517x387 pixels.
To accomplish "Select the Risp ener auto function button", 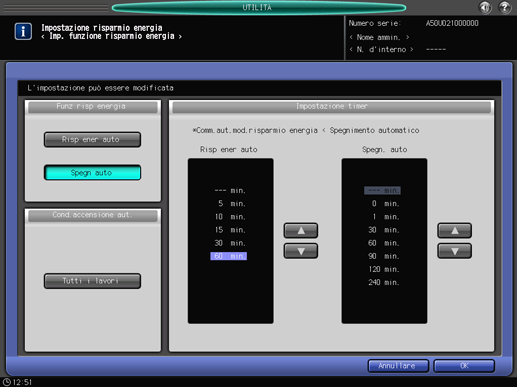I will click(x=92, y=139).
